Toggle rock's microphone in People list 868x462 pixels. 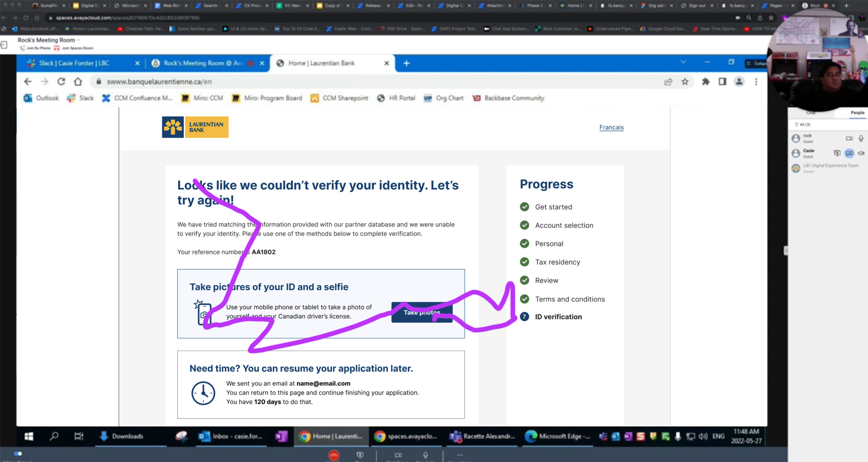(861, 138)
